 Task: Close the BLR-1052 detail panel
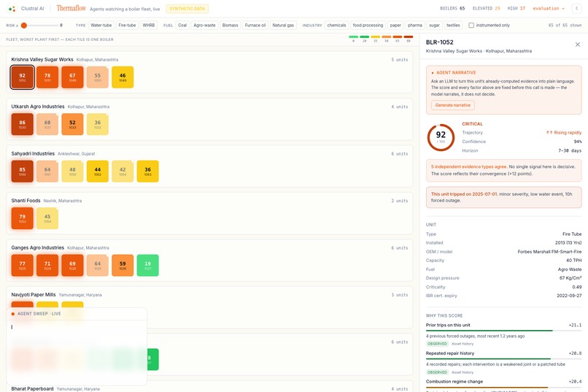(578, 45)
